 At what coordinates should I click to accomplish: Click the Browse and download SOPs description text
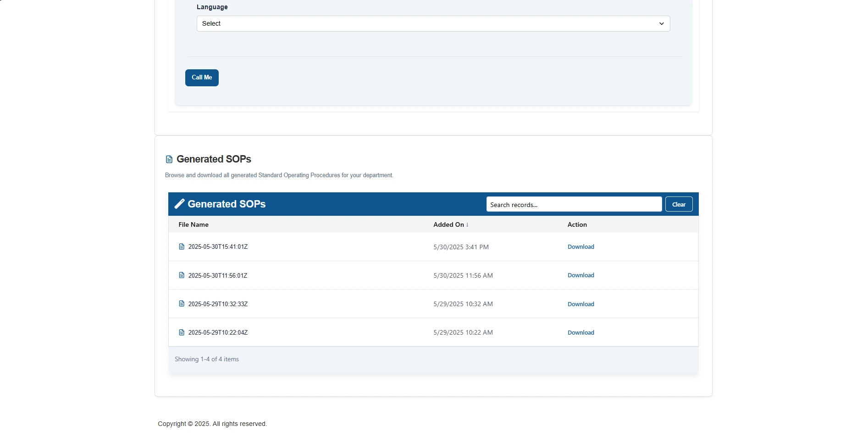(x=279, y=175)
